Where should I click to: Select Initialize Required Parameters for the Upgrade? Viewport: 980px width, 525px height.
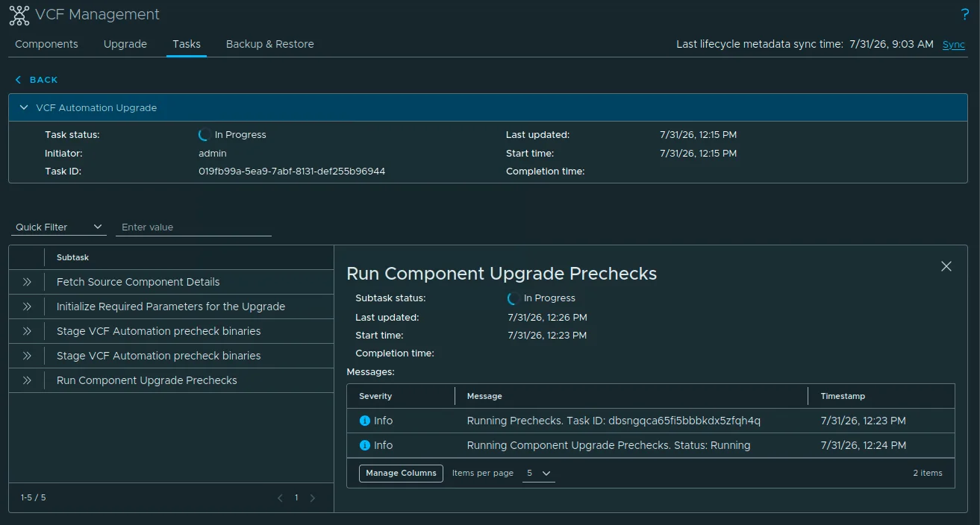(171, 306)
